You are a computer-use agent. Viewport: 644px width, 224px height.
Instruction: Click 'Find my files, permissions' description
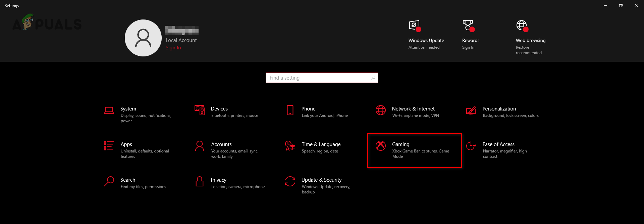(144, 187)
